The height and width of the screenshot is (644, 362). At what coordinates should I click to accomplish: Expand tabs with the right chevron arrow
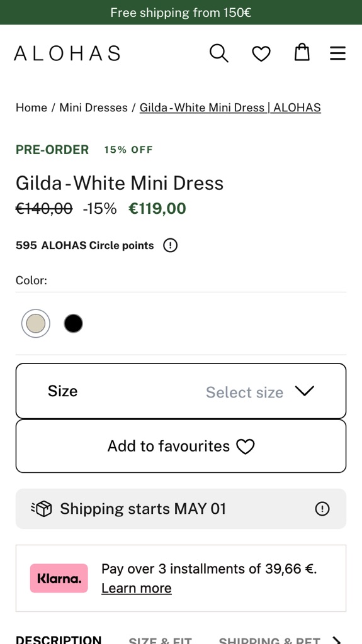337,640
